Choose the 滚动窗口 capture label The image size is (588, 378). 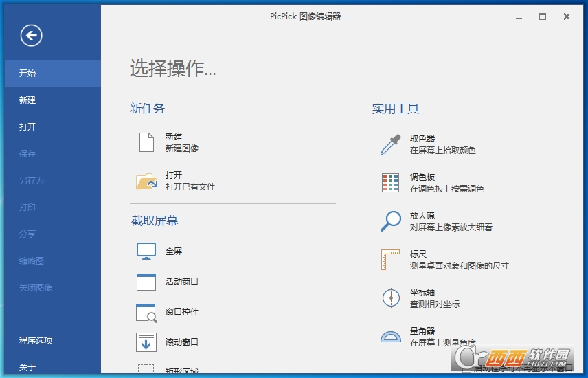coord(182,342)
